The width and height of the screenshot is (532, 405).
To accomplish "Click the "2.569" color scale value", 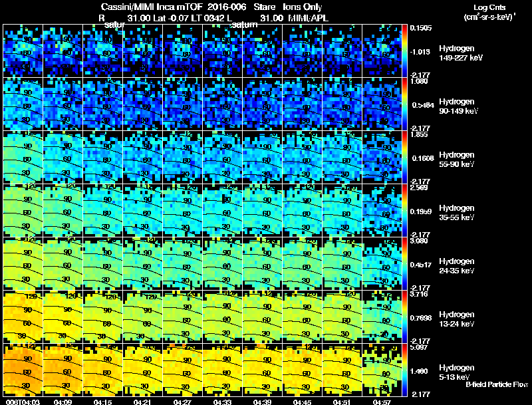I will [419, 188].
